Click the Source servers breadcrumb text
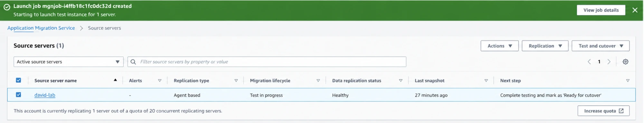 pos(104,28)
